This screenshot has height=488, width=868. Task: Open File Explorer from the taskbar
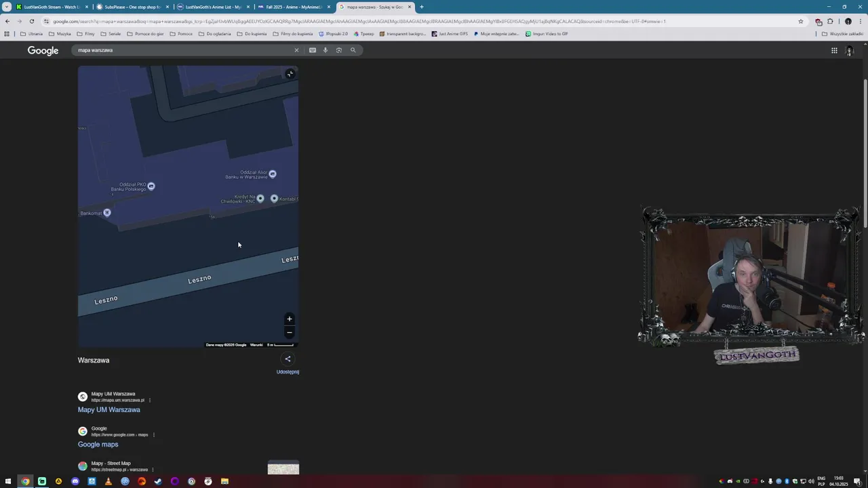point(224,481)
